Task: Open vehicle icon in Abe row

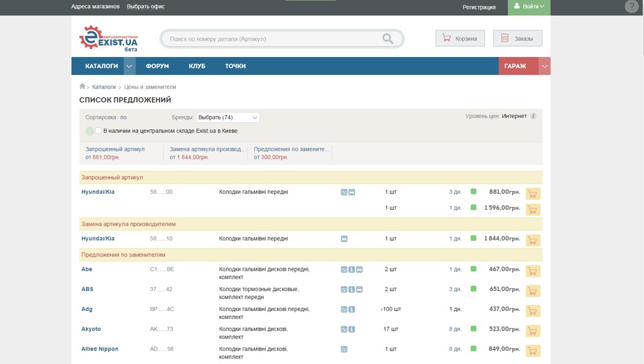Action: click(x=360, y=269)
